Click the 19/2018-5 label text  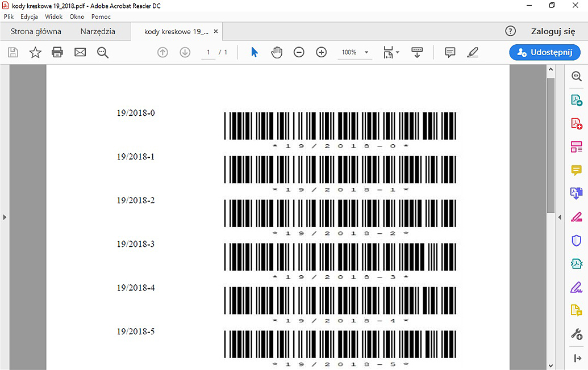point(136,331)
